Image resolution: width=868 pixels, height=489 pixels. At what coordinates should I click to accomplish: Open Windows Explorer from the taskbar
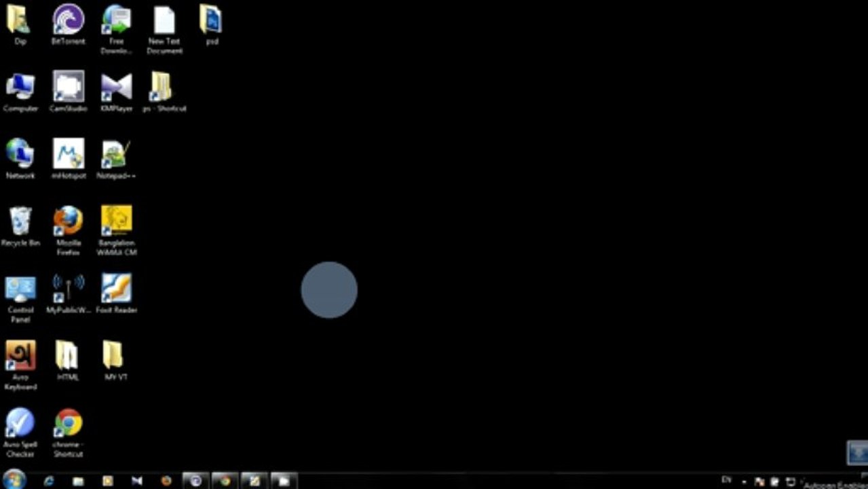tap(78, 481)
